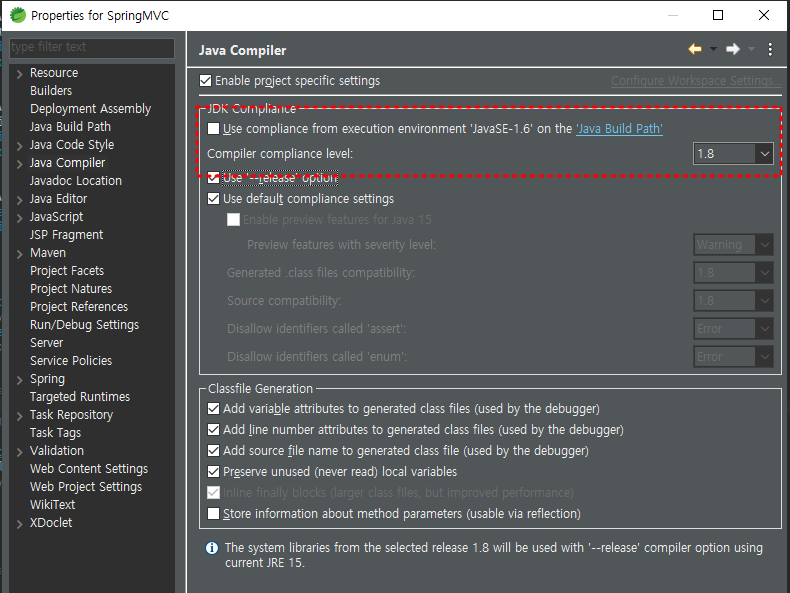Toggle Preserve unused local variables
The width and height of the screenshot is (790, 593).
tap(214, 472)
